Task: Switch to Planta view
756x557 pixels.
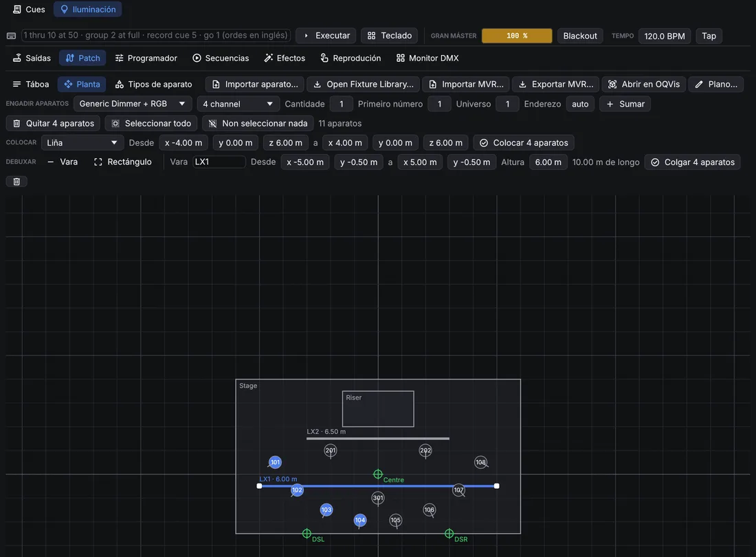Action: [x=82, y=84]
